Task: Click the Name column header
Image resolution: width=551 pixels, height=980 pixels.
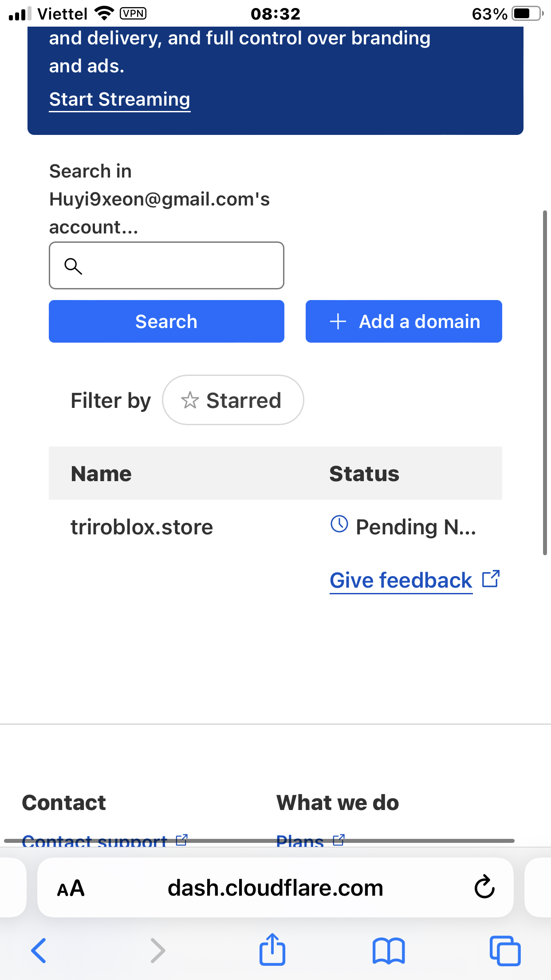Action: pos(101,474)
